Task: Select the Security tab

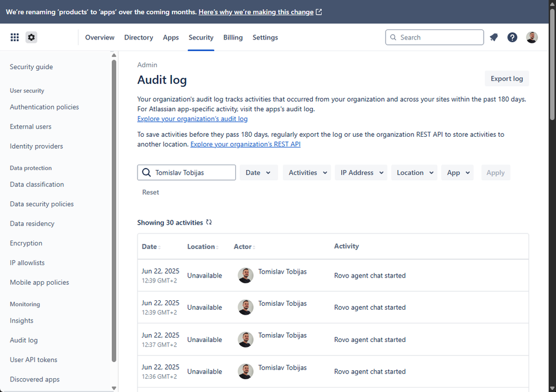Action: tap(201, 37)
